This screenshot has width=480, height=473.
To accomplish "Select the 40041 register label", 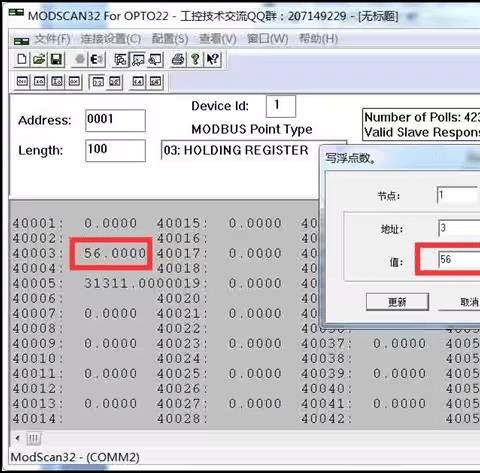I will point(326,404).
